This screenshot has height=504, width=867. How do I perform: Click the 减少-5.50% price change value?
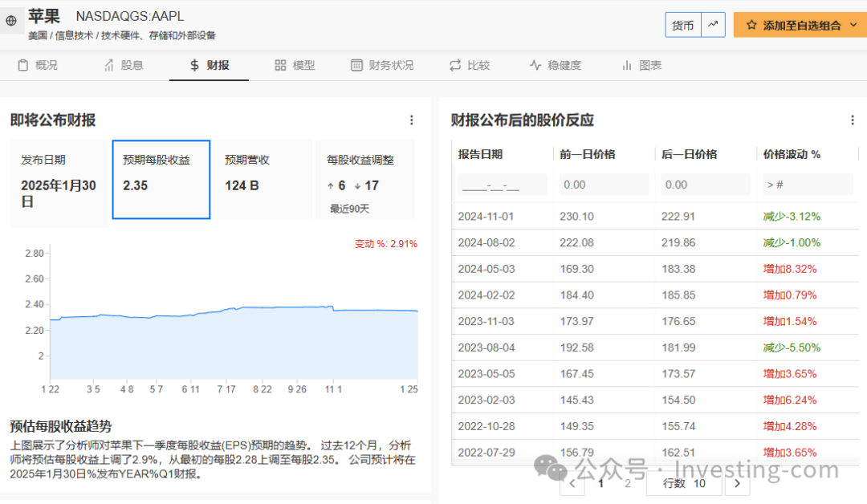coord(792,348)
